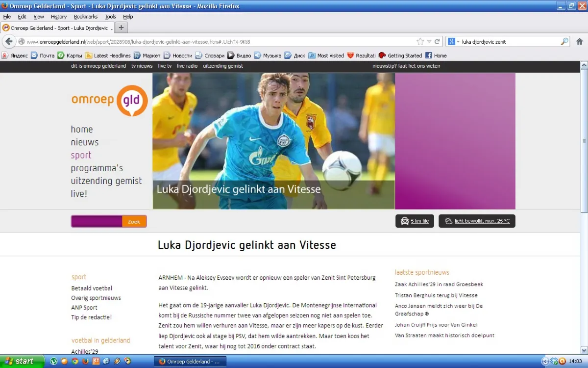Open the orange K quick launch icon
The image size is (588, 368).
click(96, 361)
